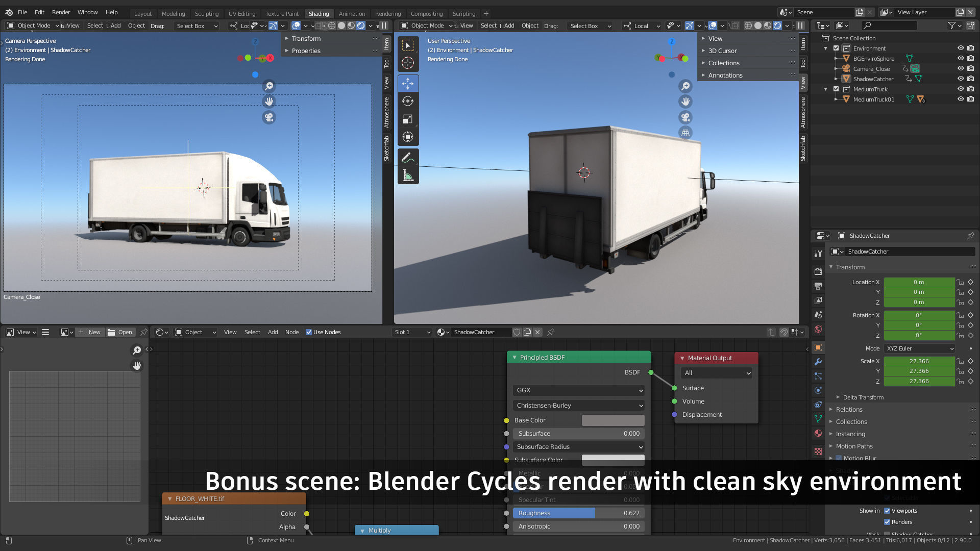
Task: Uncheck the MediumTruck collection checkbox
Action: (836, 89)
